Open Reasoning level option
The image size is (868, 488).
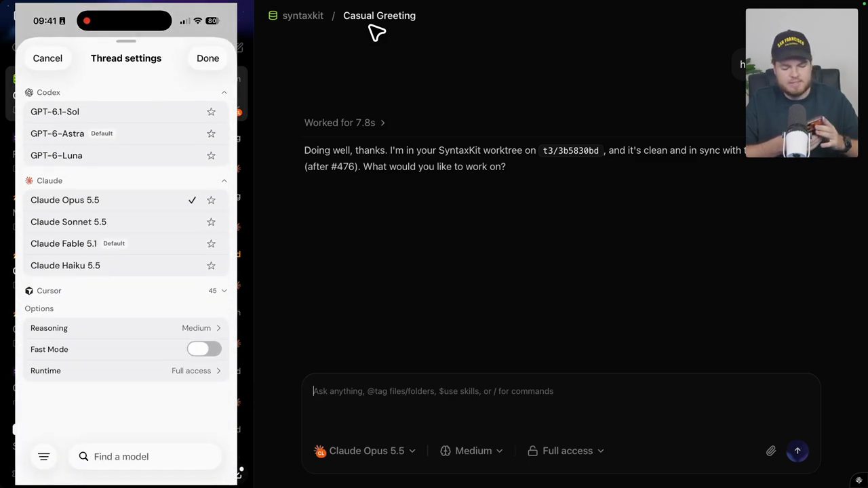[126, 328]
